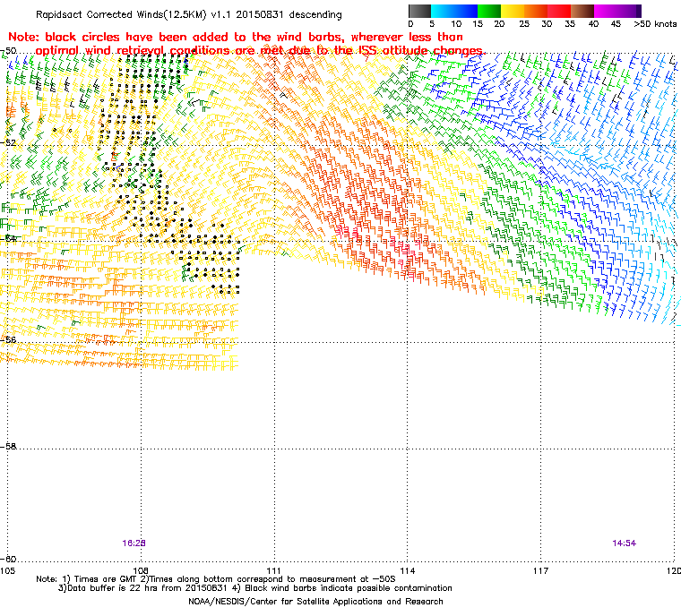Click the 108 longitude axis label

click(x=141, y=570)
